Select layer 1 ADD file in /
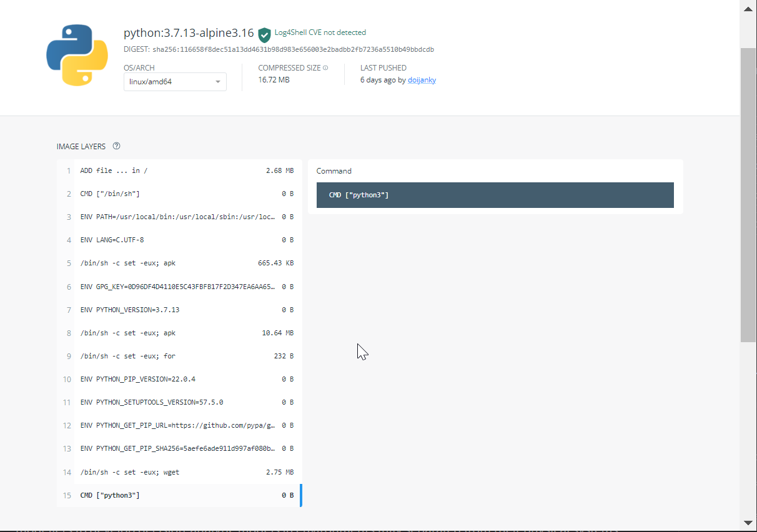Image resolution: width=757 pixels, height=532 pixels. [x=181, y=170]
